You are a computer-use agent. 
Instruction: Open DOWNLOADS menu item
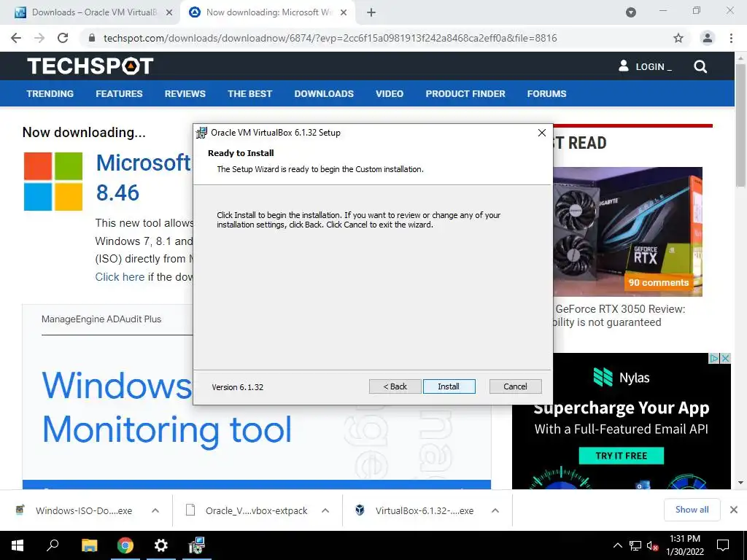coord(324,94)
